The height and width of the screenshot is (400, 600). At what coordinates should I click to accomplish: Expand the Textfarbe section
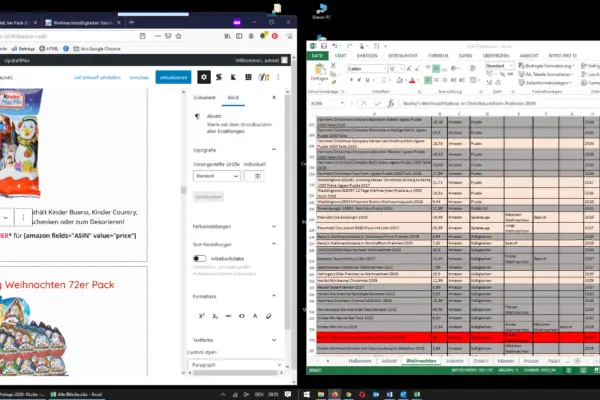(274, 340)
